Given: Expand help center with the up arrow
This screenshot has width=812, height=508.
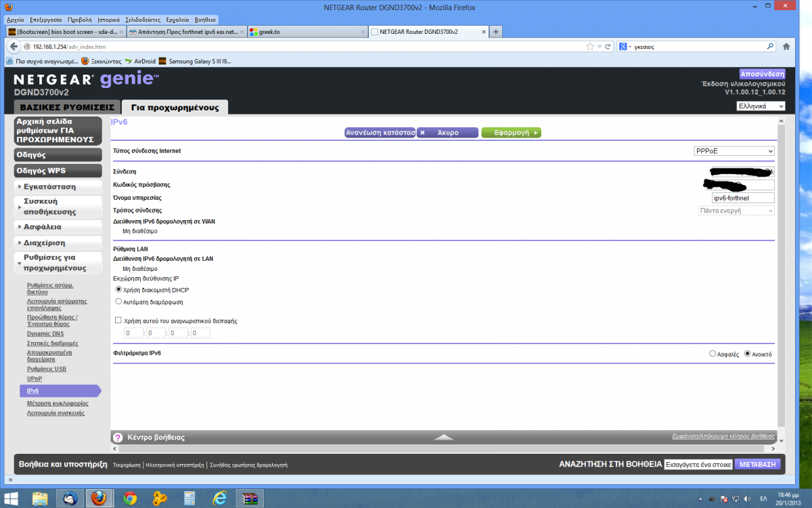Looking at the screenshot, I should [444, 438].
